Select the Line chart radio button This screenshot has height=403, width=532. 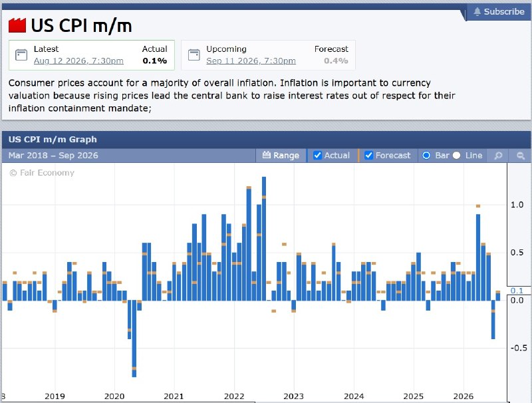click(x=457, y=156)
